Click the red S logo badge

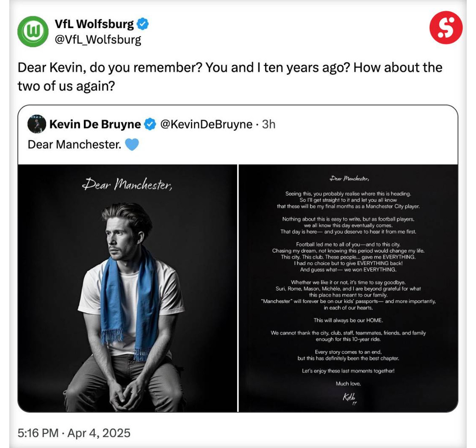tap(446, 27)
